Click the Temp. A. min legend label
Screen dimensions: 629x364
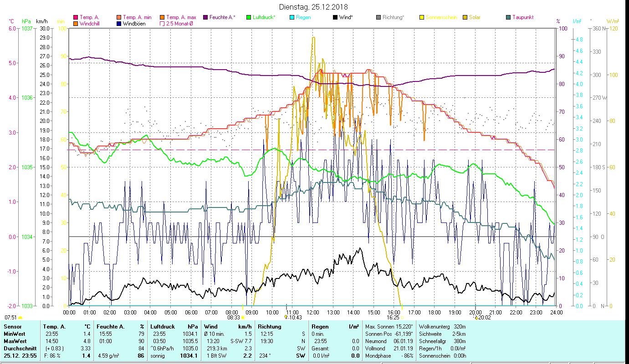click(x=138, y=18)
